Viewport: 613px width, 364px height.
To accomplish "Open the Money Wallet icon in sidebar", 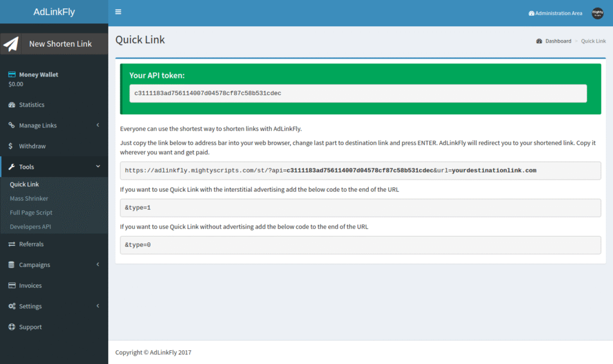I will coord(12,74).
